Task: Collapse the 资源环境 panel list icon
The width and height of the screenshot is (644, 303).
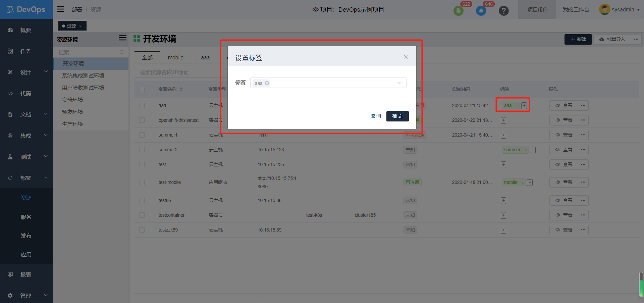Action: (x=122, y=38)
